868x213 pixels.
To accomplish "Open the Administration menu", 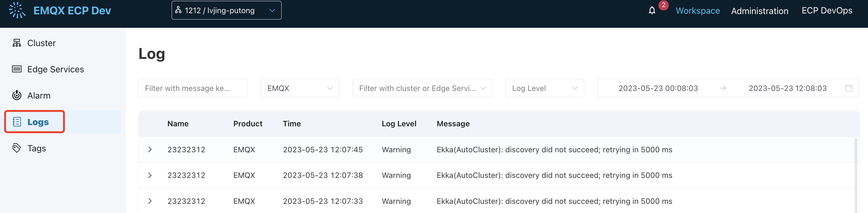I will [760, 11].
